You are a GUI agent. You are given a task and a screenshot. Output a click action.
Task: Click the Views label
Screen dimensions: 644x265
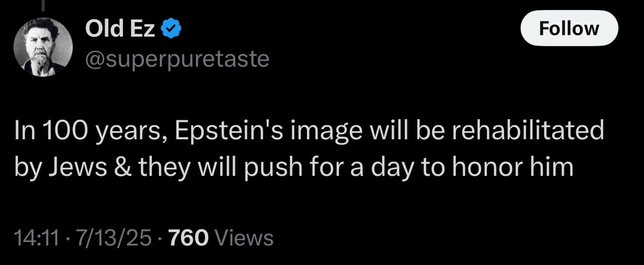pyautogui.click(x=244, y=237)
